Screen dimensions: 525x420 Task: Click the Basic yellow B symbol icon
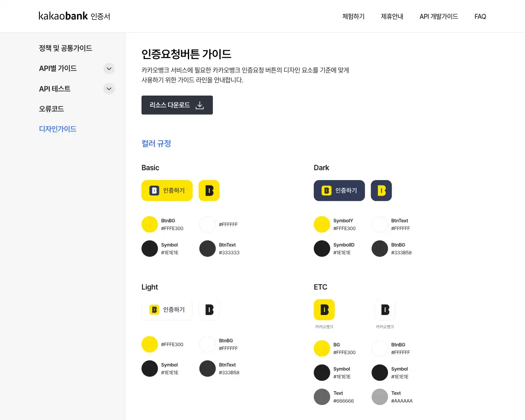(x=209, y=191)
